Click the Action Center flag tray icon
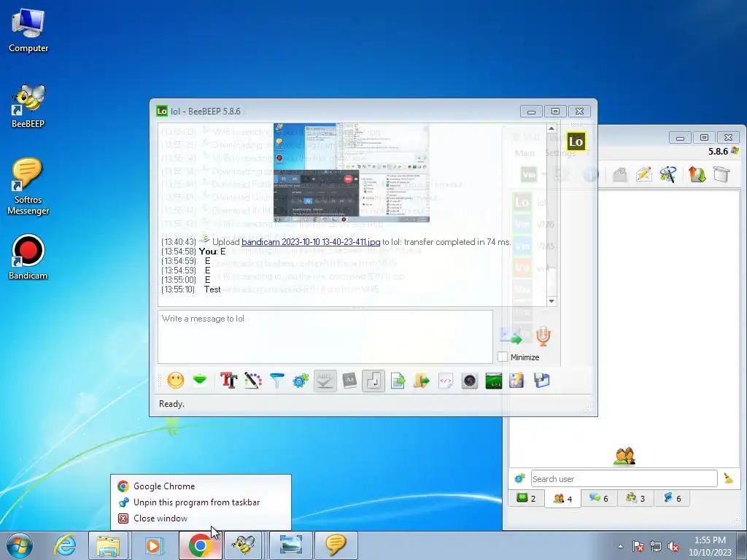This screenshot has height=560, width=747. click(x=638, y=546)
